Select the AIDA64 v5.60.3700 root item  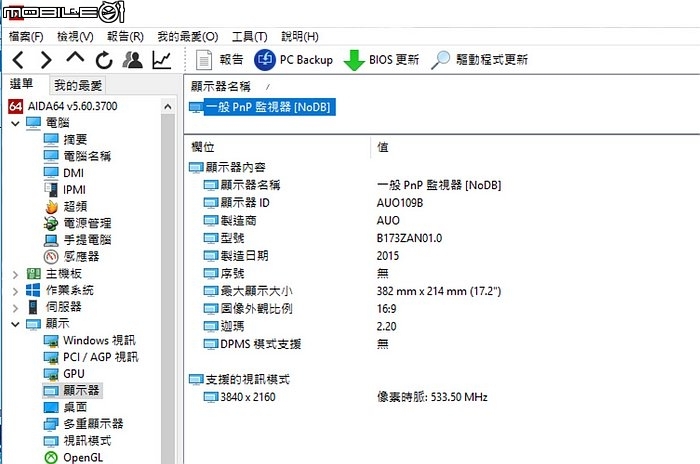coord(63,106)
